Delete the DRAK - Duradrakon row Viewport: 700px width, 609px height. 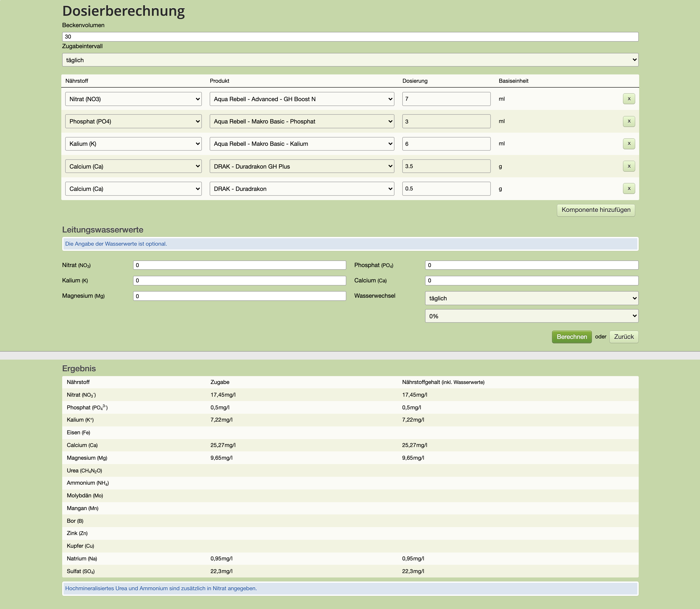[x=629, y=189]
